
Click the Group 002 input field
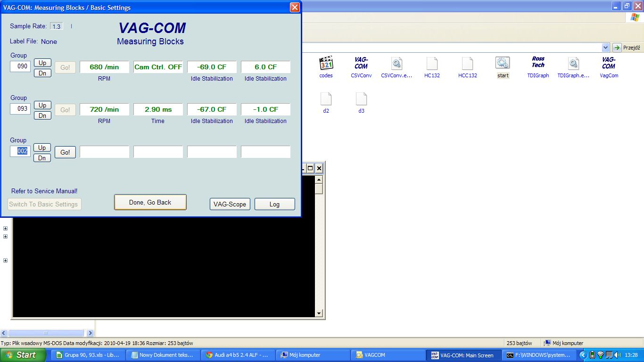pyautogui.click(x=20, y=151)
